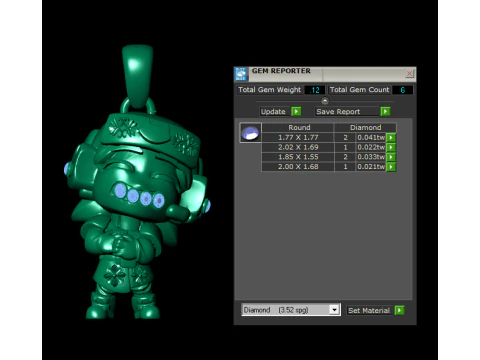The height and width of the screenshot is (360, 480).
Task: Click the Total Gem Weight value .12
Action: 315,90
